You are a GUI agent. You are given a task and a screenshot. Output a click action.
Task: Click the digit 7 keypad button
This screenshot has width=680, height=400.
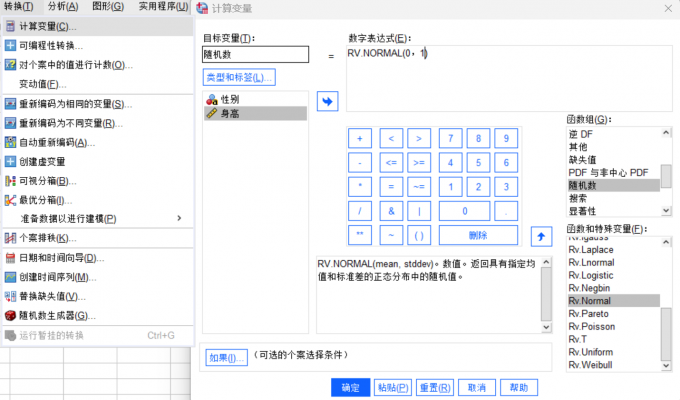[x=450, y=138]
